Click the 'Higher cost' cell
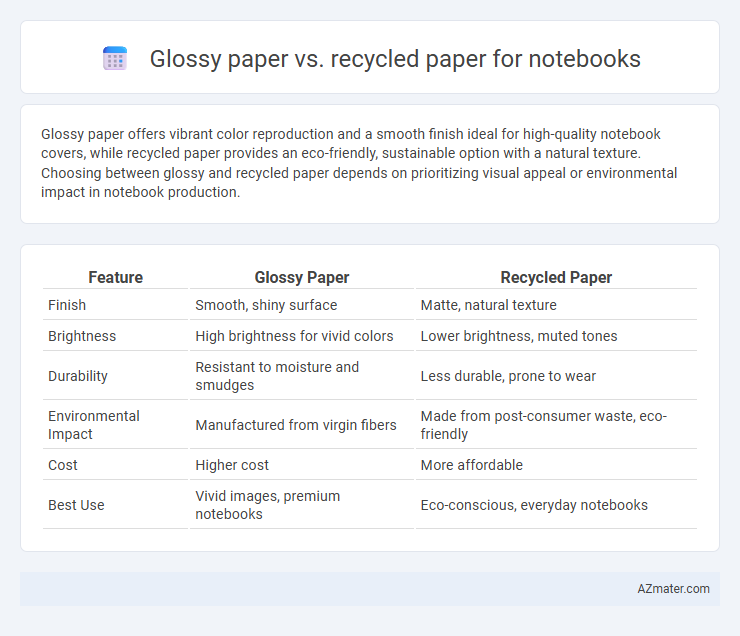The image size is (740, 636). [302, 465]
